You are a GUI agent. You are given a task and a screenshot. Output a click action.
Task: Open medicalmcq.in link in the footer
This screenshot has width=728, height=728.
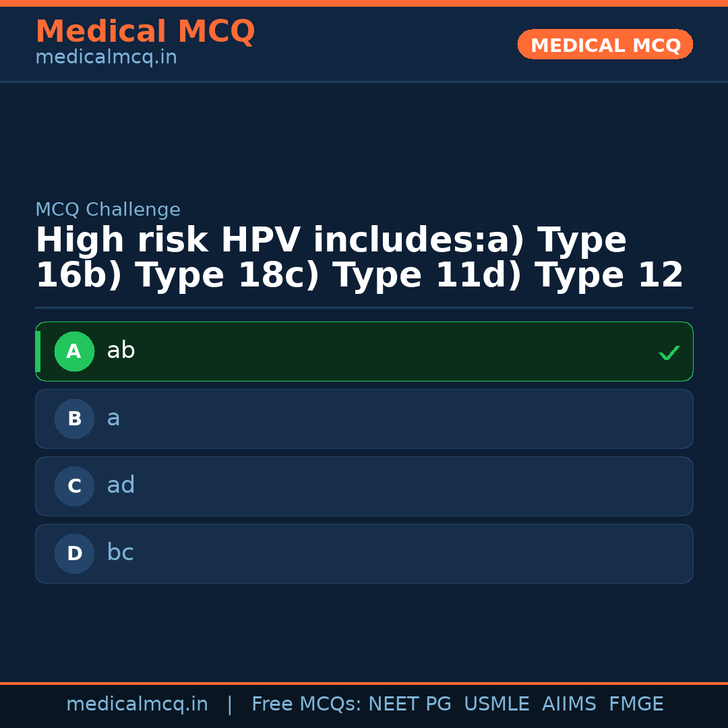[137, 704]
